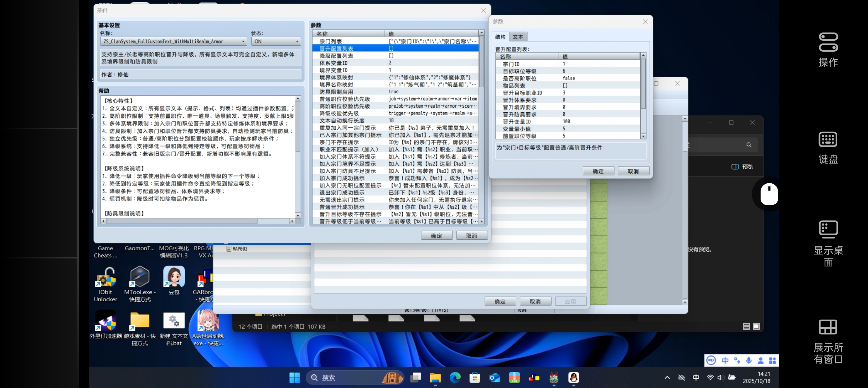Open Microsoft Store taskbar icon

click(474, 378)
